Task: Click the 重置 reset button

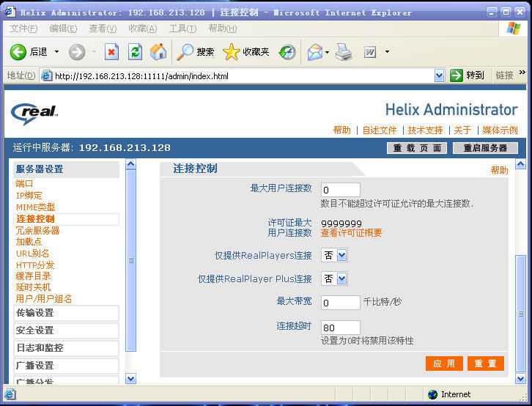Action: click(x=486, y=363)
